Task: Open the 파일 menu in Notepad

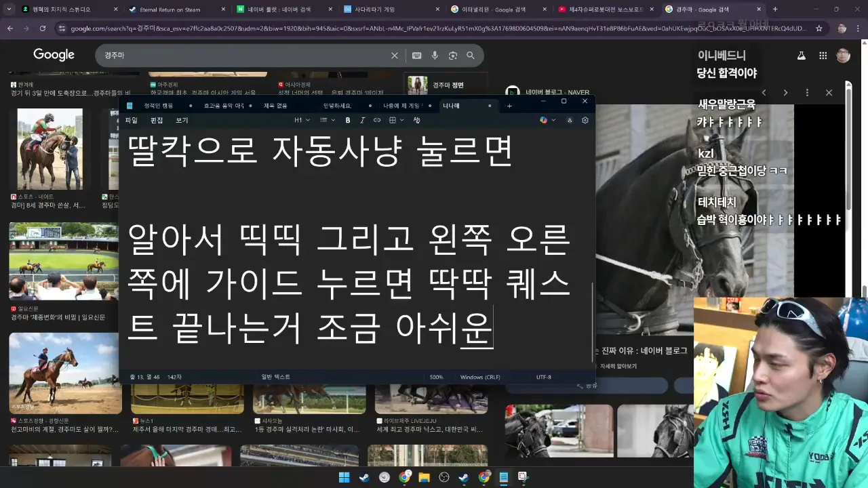Action: 131,120
